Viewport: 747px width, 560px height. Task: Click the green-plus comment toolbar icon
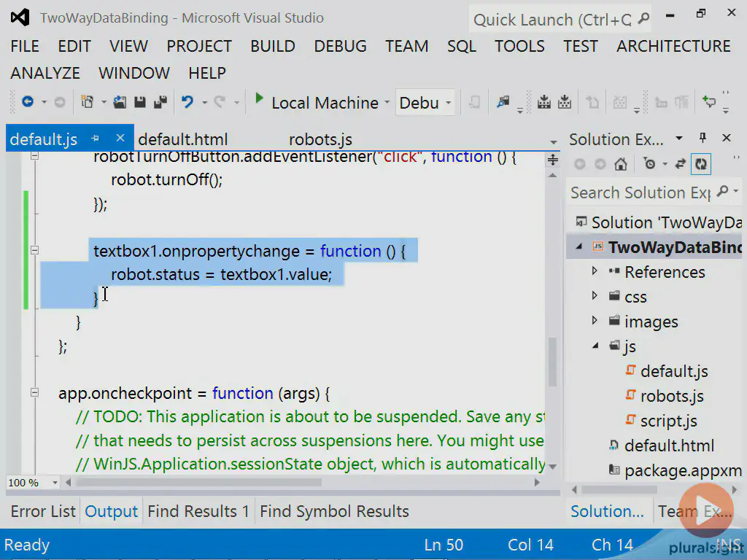click(x=709, y=101)
